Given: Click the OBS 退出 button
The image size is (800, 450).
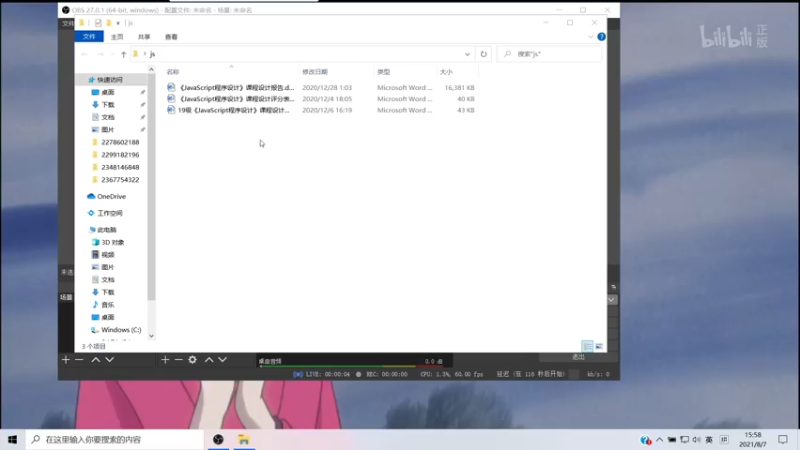Looking at the screenshot, I should click(578, 357).
